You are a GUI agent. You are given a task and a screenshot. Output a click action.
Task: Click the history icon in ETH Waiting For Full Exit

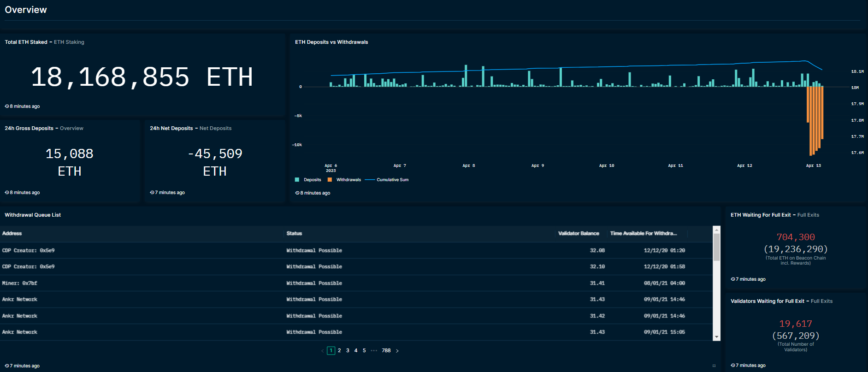[x=733, y=279]
